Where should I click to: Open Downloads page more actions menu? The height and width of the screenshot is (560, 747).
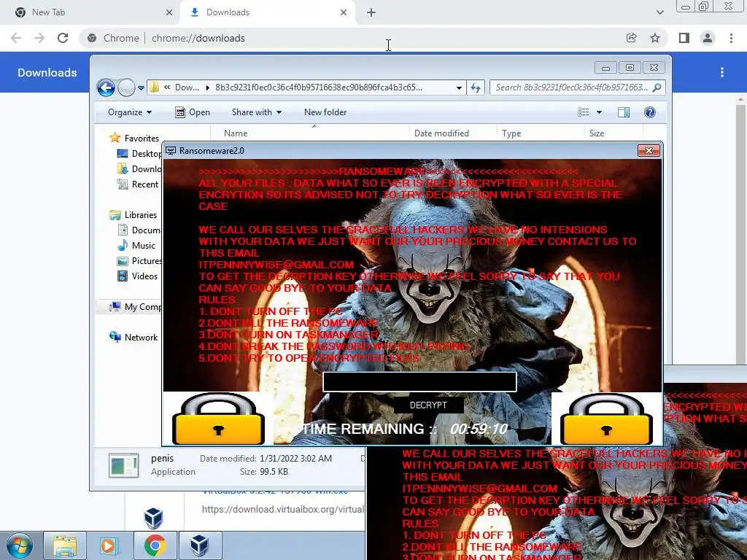tap(722, 72)
